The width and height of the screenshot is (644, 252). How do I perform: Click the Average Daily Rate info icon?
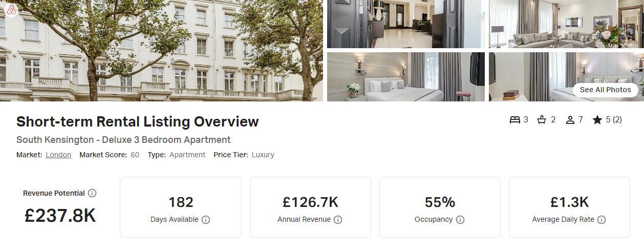click(x=602, y=219)
